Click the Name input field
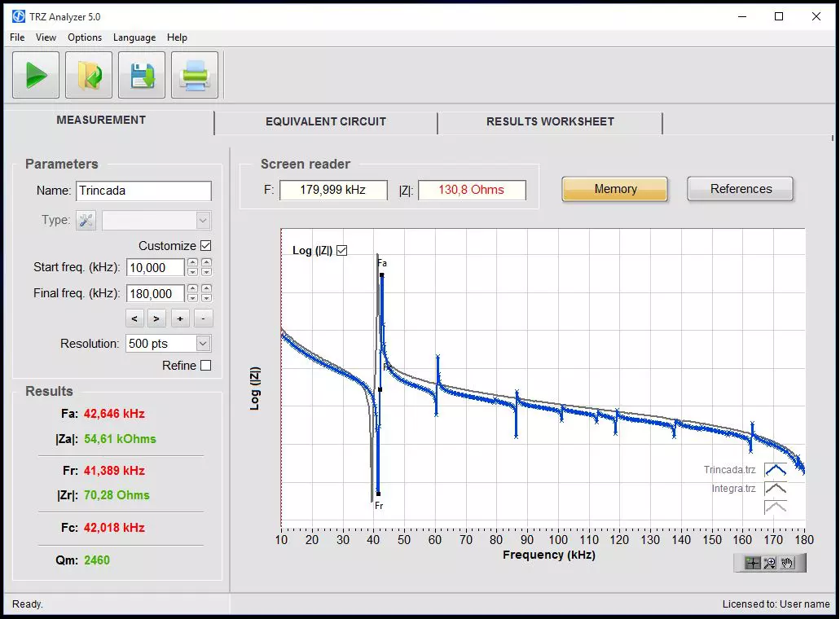 click(x=143, y=191)
